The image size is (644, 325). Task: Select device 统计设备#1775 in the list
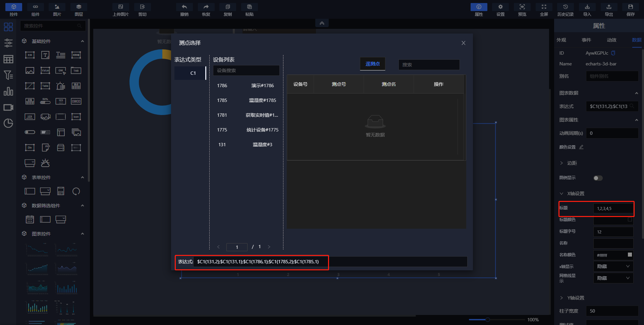247,130
